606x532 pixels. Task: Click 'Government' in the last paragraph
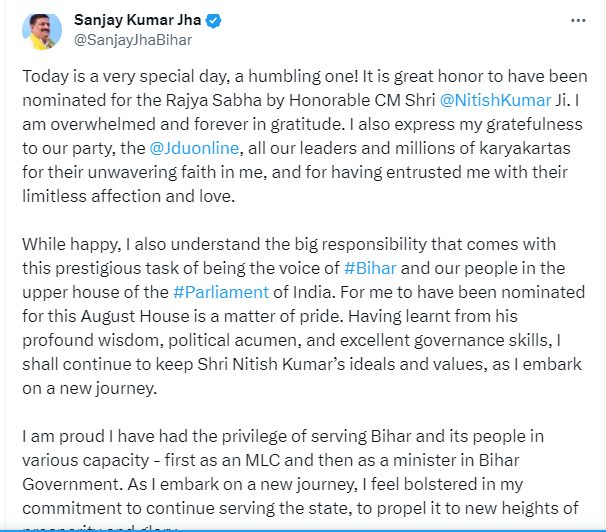pos(72,484)
